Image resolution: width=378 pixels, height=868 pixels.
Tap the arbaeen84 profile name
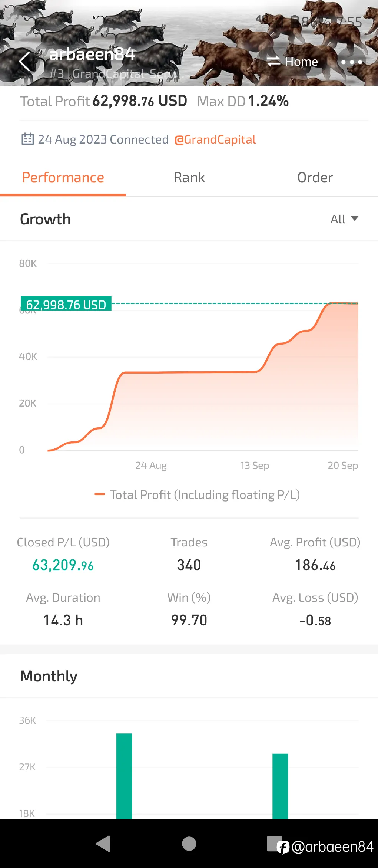coord(92,54)
